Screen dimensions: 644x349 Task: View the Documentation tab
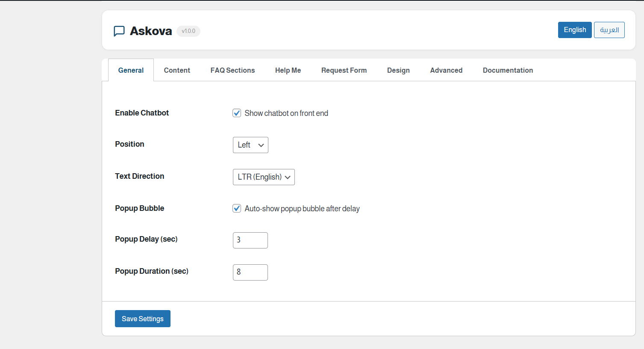(508, 70)
